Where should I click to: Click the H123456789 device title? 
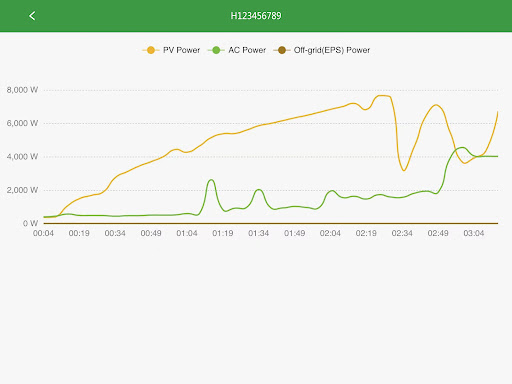point(256,16)
